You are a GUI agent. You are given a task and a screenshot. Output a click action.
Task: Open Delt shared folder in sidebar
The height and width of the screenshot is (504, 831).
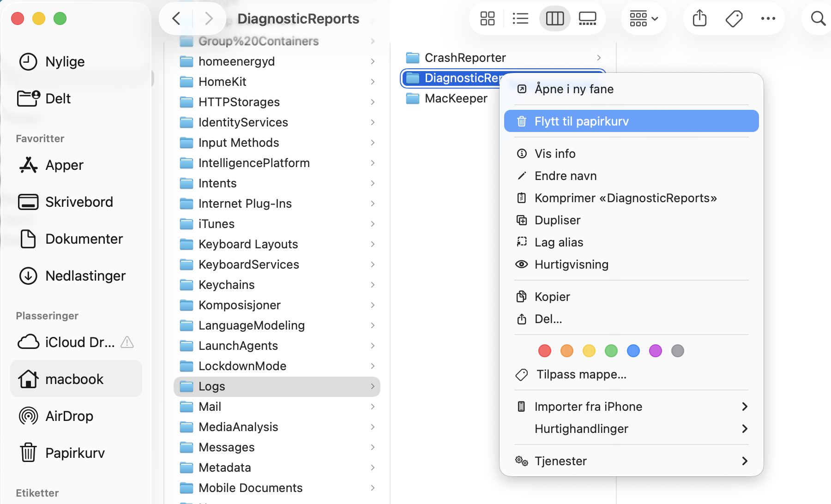point(76,98)
